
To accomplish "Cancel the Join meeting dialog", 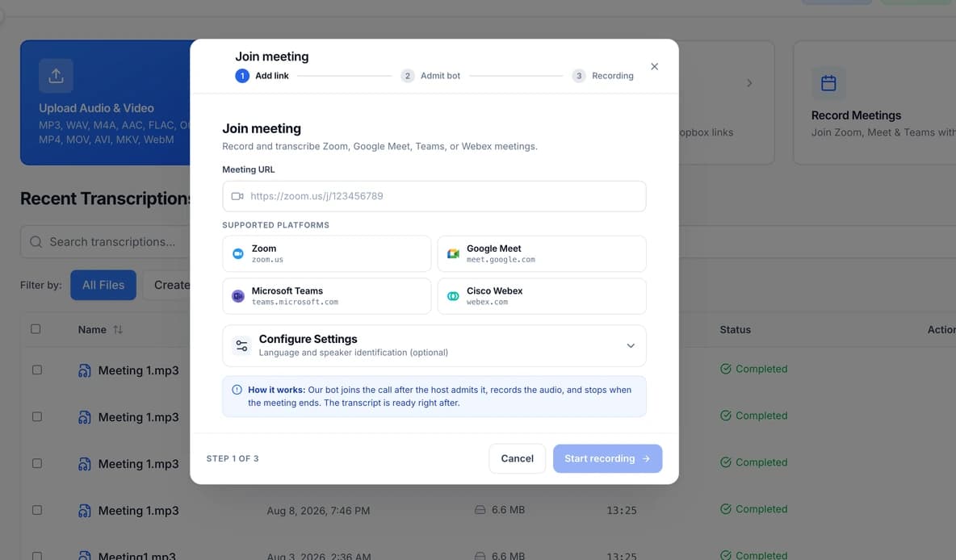I will point(517,458).
